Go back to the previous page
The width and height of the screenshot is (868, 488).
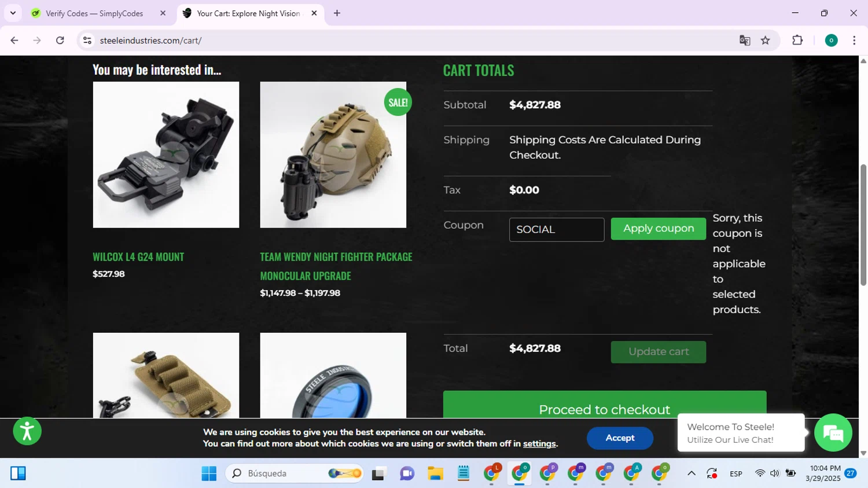tap(14, 41)
